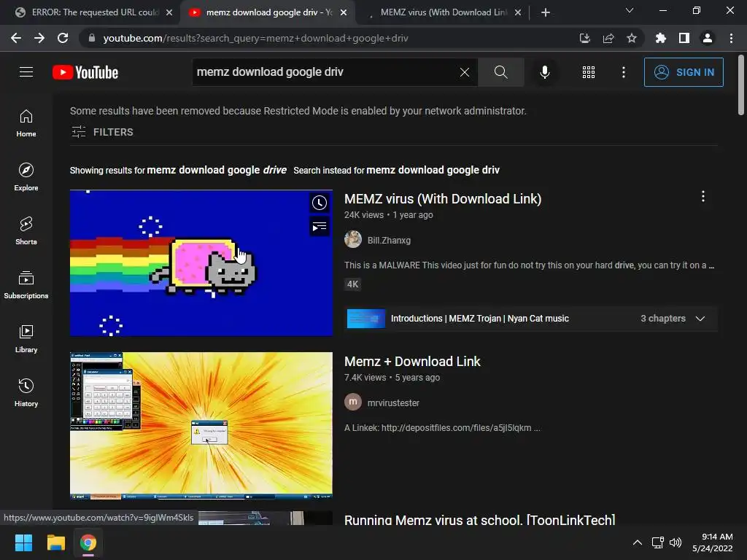Click the magnifier search button
Screen dimensions: 747x560
coord(500,72)
